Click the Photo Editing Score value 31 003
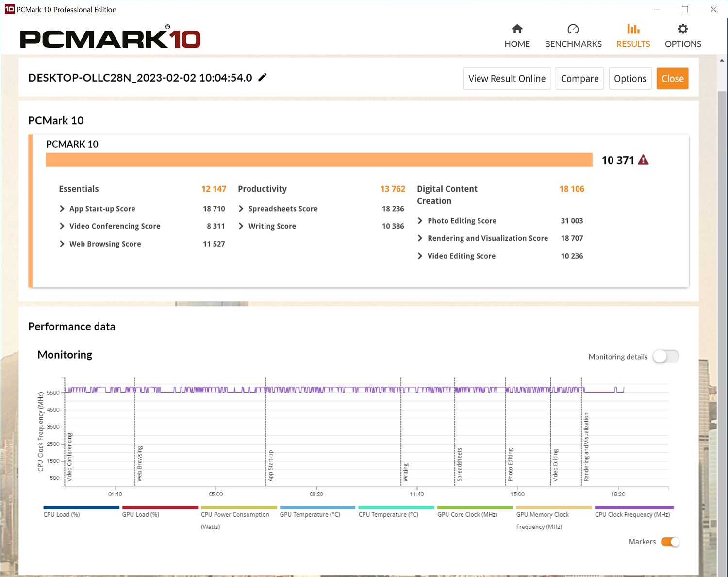This screenshot has height=577, width=728. pos(572,221)
